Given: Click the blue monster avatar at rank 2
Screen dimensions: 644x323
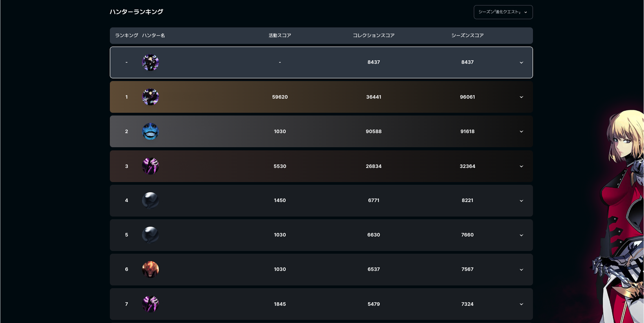Looking at the screenshot, I should (x=150, y=132).
